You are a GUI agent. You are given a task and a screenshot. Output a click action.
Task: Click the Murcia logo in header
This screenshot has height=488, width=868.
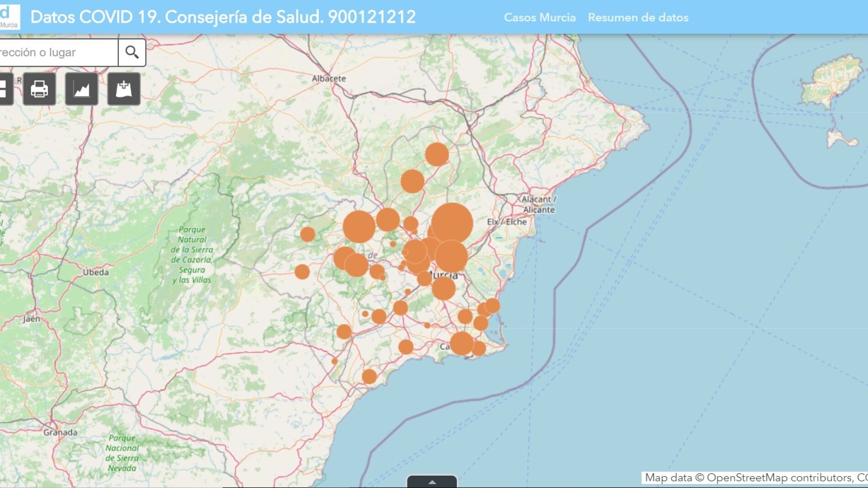9,17
